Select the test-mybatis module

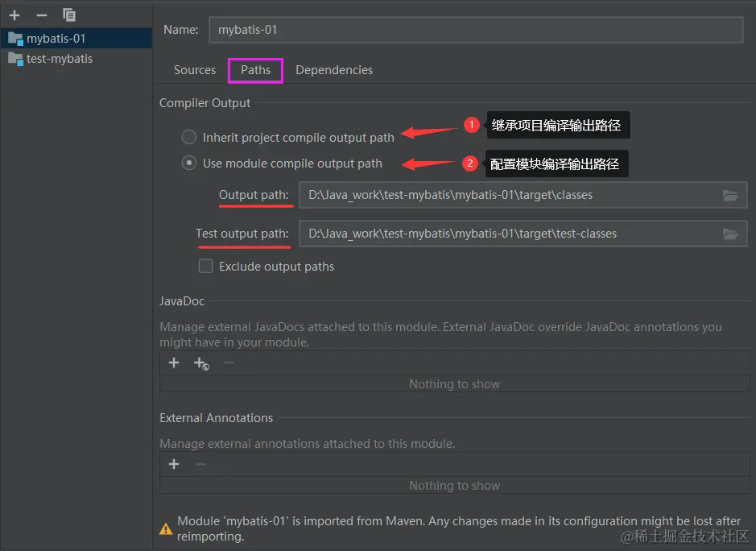point(76,59)
